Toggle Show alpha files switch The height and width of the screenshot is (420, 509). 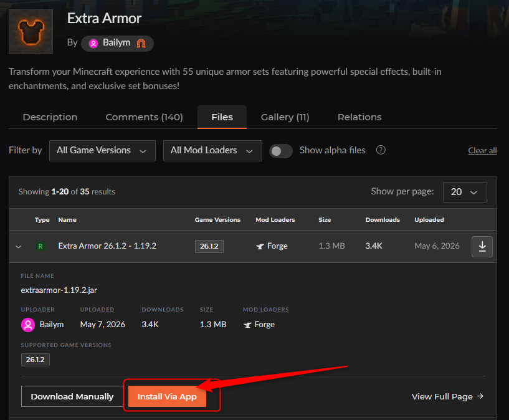pyautogui.click(x=281, y=151)
